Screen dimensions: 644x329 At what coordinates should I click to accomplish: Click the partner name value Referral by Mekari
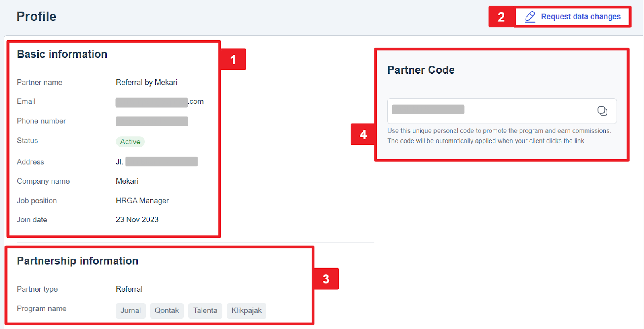tap(147, 82)
